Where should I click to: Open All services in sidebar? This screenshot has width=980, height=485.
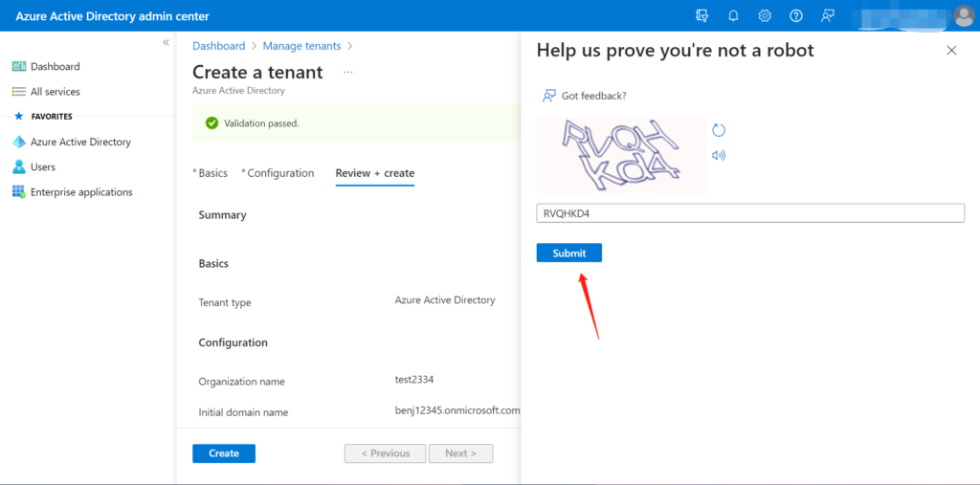55,91
